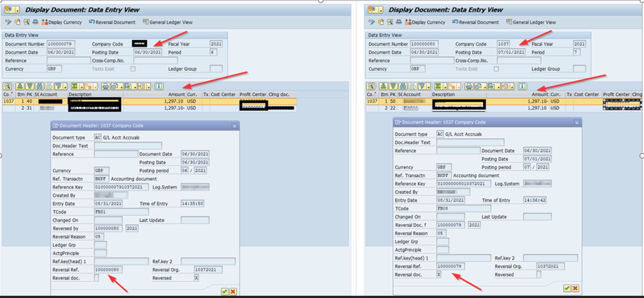This screenshot has height=298, width=644.
Task: Confirm right header dialog with green check
Action: (x=567, y=288)
